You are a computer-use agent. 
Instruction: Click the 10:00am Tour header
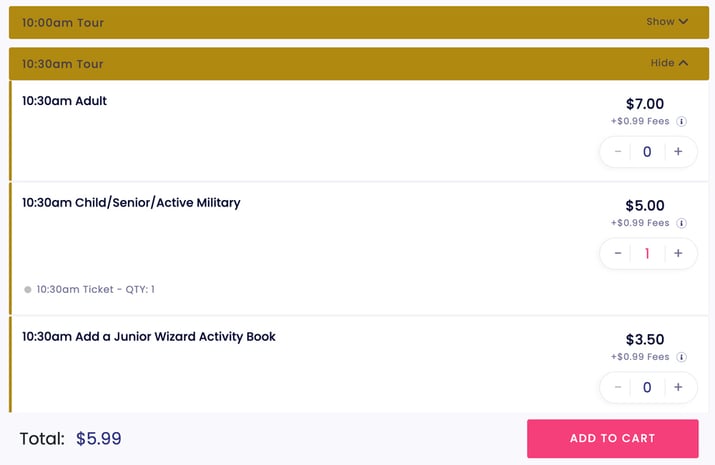[359, 22]
